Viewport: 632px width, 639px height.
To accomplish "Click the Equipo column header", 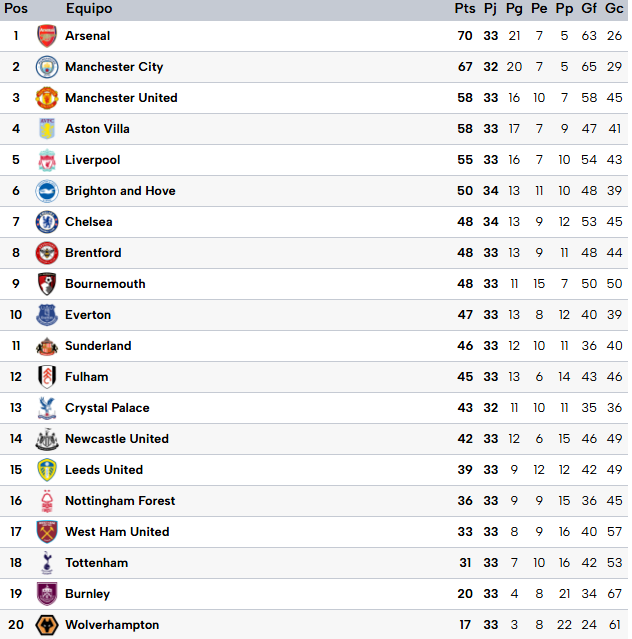I will pyautogui.click(x=89, y=9).
